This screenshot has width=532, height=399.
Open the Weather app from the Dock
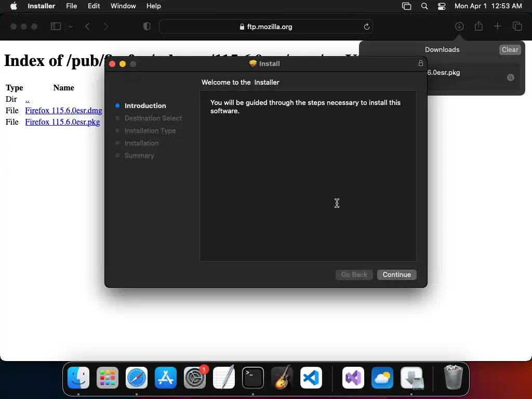click(x=382, y=378)
